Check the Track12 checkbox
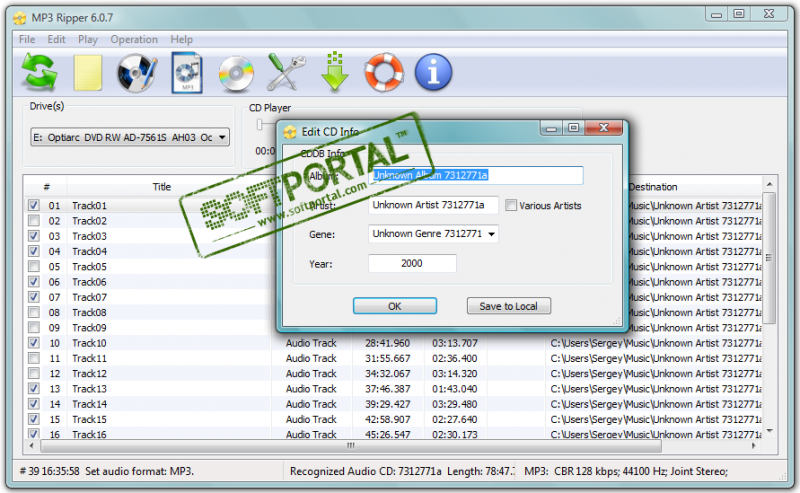This screenshot has width=800, height=493. (x=34, y=373)
